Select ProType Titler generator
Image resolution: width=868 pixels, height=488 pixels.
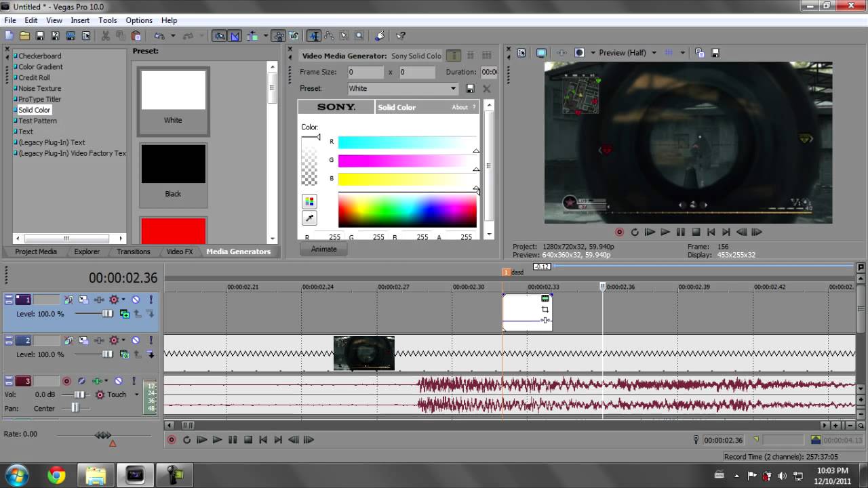[39, 99]
